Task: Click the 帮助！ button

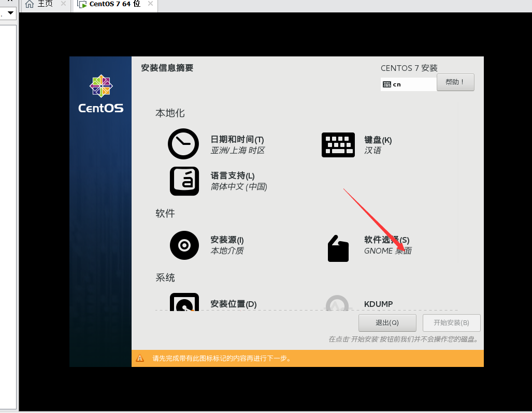Action: tap(455, 82)
